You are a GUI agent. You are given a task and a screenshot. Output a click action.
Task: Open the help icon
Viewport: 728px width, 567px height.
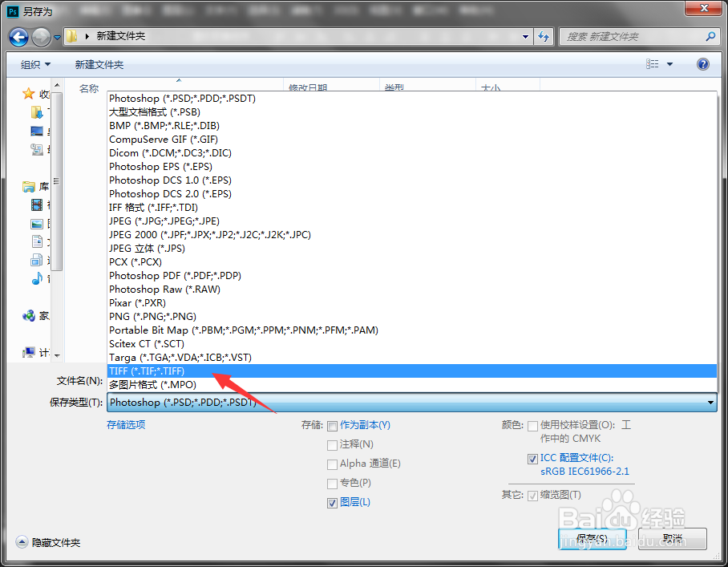point(703,64)
